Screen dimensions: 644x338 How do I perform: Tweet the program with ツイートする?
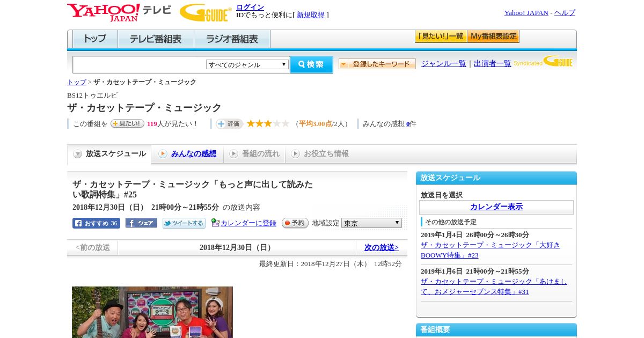pos(184,223)
